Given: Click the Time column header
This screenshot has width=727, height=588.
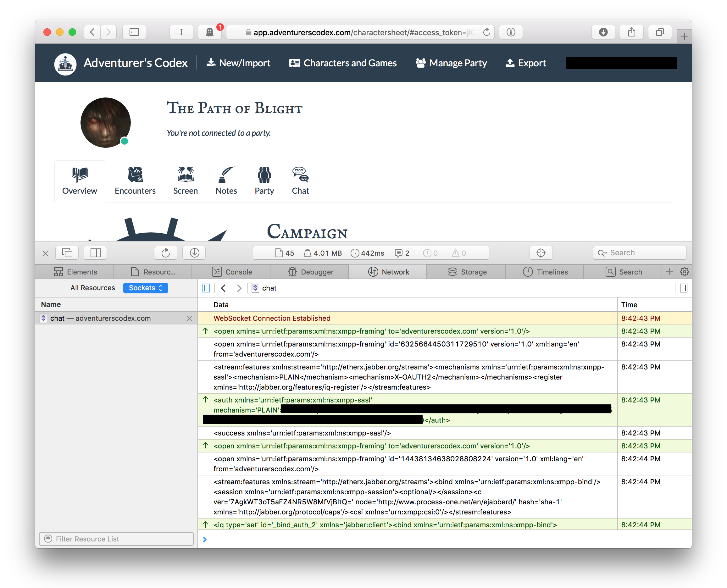Looking at the screenshot, I should pyautogui.click(x=654, y=304).
